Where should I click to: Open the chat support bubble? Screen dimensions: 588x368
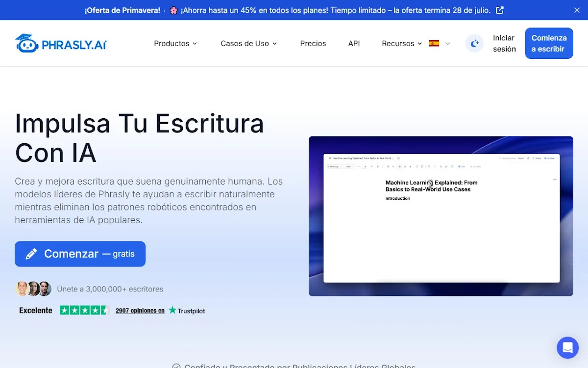coord(567,348)
